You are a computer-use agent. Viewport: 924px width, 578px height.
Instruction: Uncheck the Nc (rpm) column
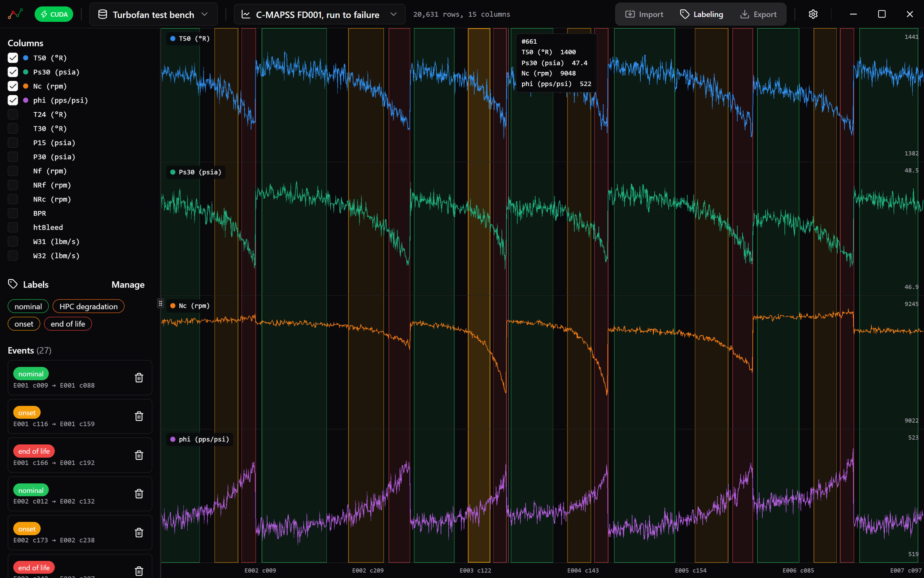click(x=13, y=86)
